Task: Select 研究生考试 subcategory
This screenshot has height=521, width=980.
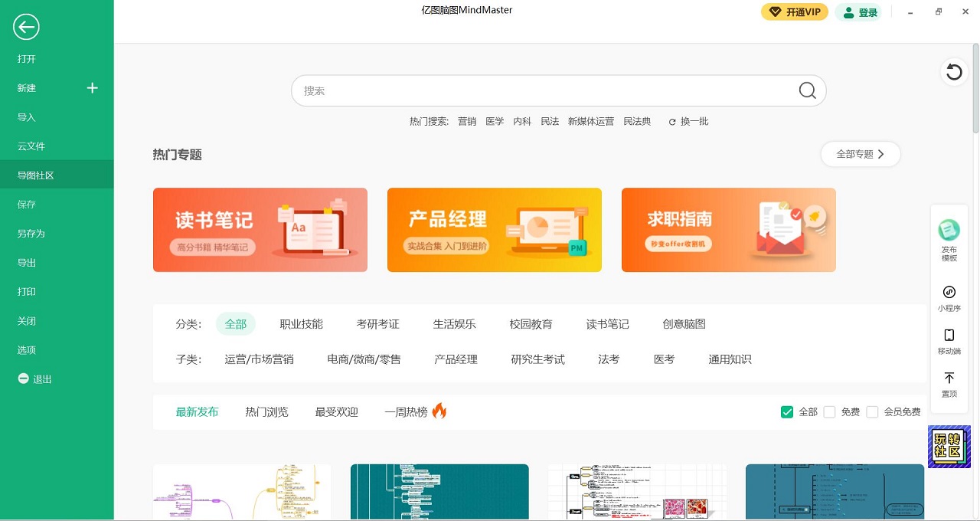Action: tap(537, 359)
